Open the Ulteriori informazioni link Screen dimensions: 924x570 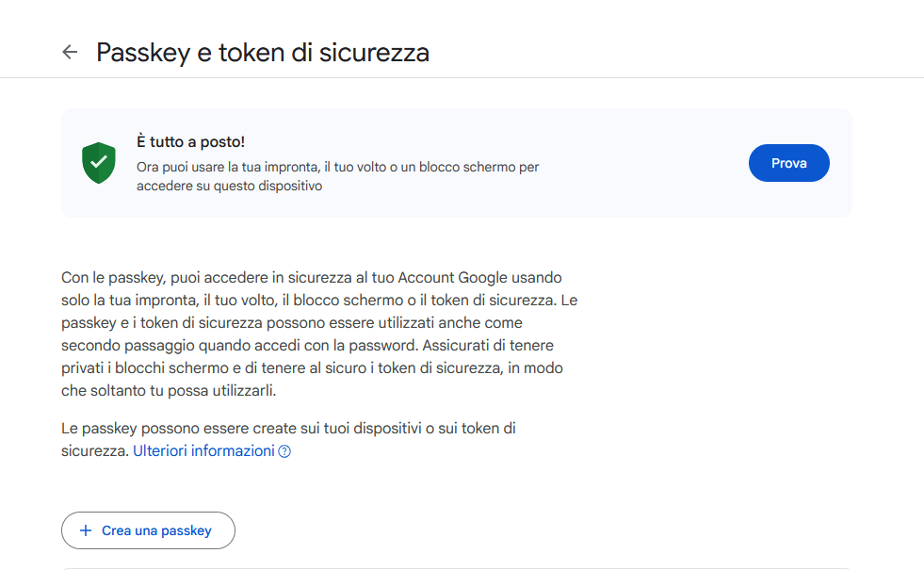203,450
